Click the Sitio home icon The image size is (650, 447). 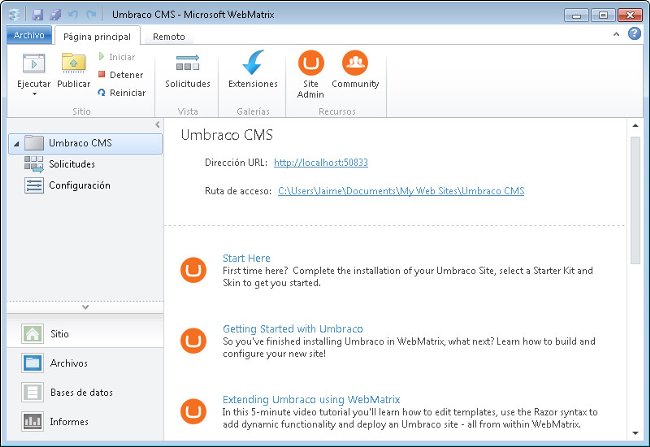point(32,333)
